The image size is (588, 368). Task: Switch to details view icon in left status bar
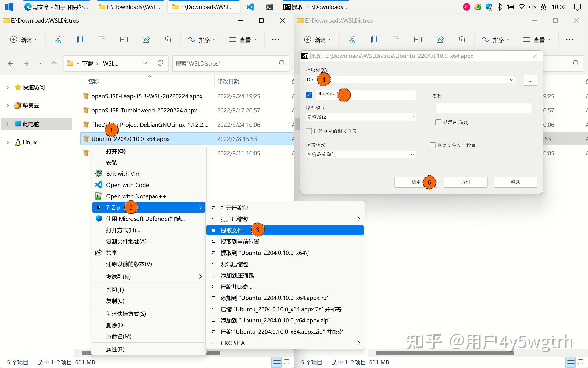point(277,362)
